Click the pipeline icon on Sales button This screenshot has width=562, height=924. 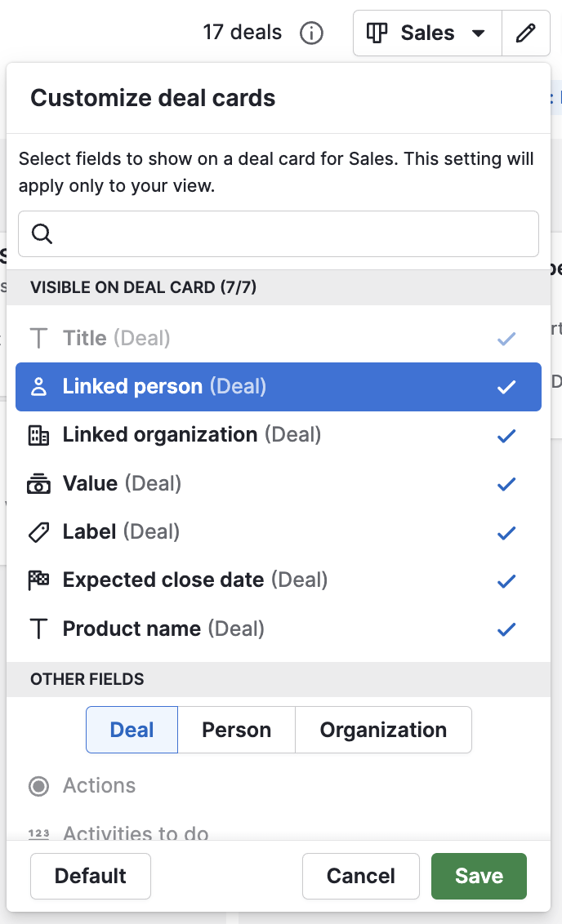coord(377,33)
